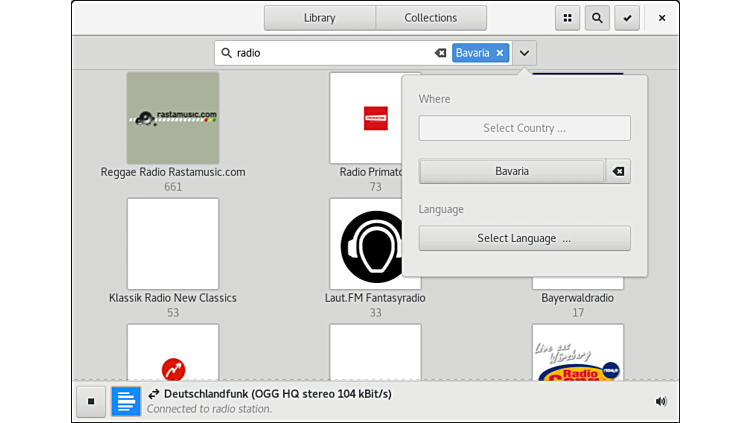Open the Select Country dropdown

[x=524, y=128]
